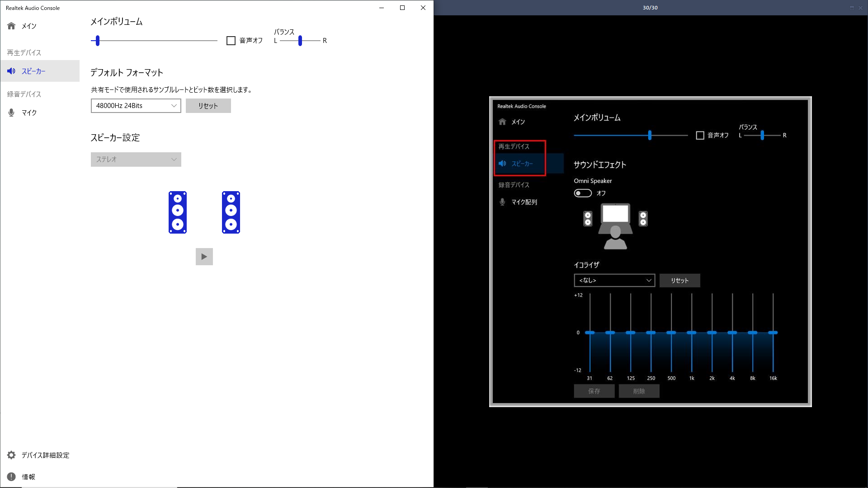Click the イコライザ heading
Viewport: 868px width, 488px height.
[x=586, y=265]
